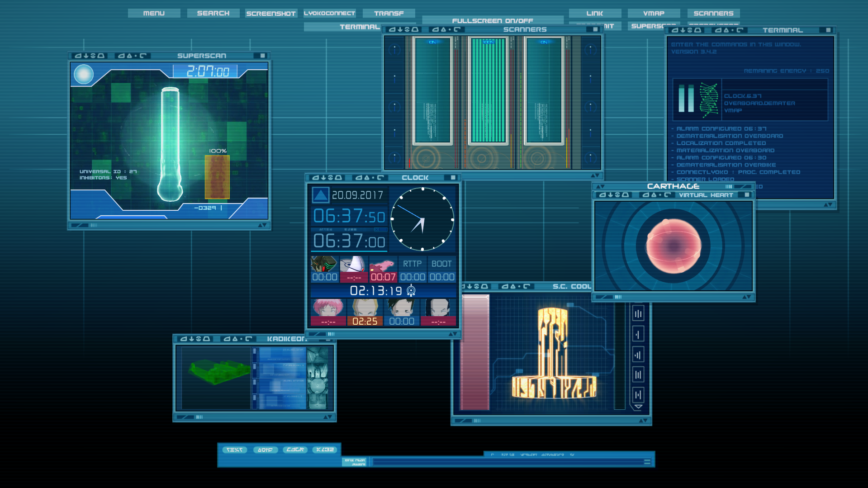
Task: Expand Scanners window with bottom-right arrows
Action: point(595,175)
